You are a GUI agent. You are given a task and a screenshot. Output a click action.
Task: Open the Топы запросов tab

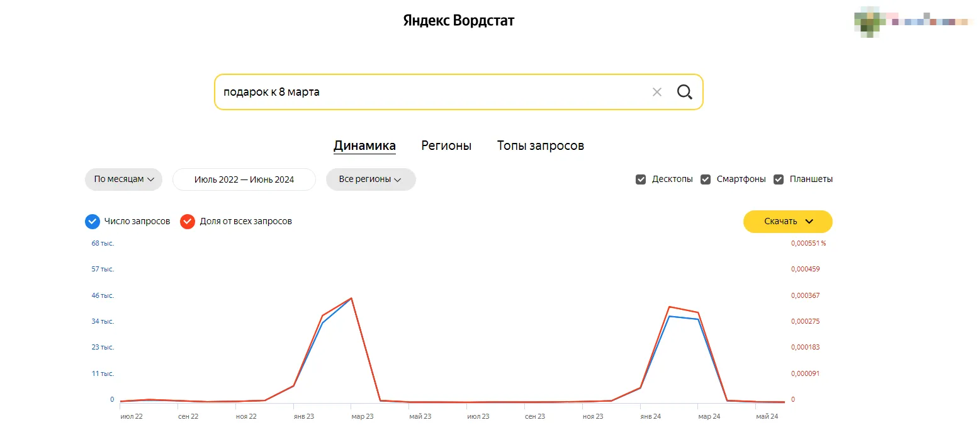[541, 146]
